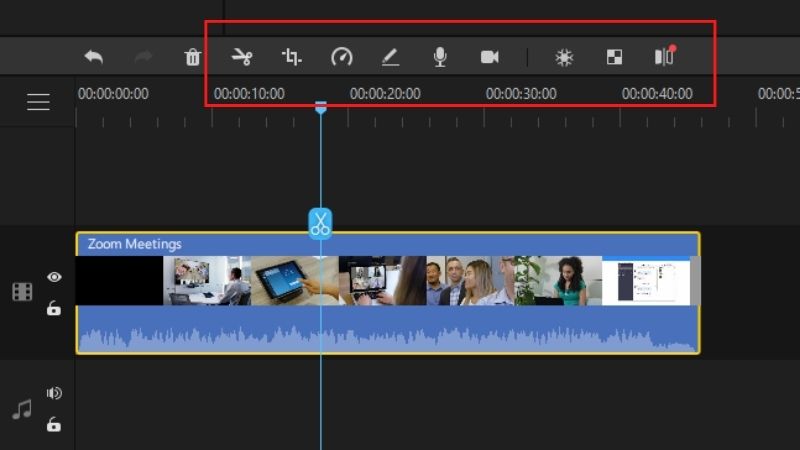Screen dimensions: 800x450
Task: Click the Delete trash can icon
Action: pyautogui.click(x=192, y=57)
